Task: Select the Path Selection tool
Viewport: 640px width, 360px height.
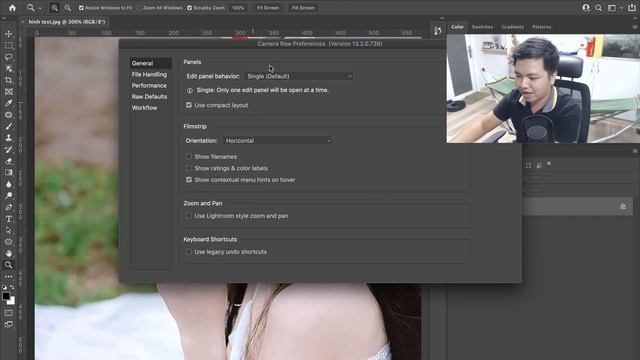Action: click(x=9, y=230)
